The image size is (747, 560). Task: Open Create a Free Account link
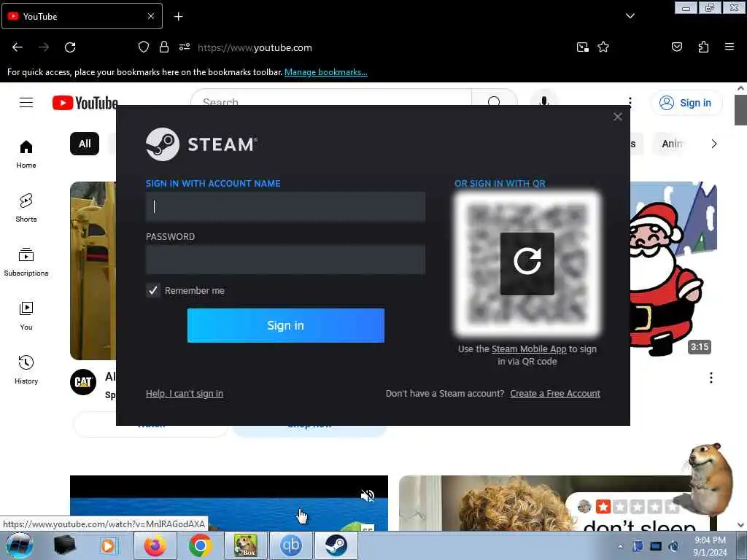point(555,393)
